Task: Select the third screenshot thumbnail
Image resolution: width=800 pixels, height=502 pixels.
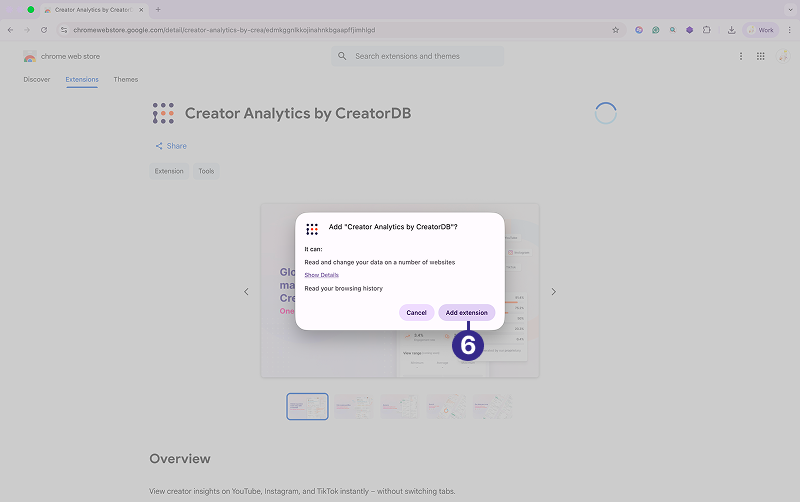Action: click(x=400, y=407)
